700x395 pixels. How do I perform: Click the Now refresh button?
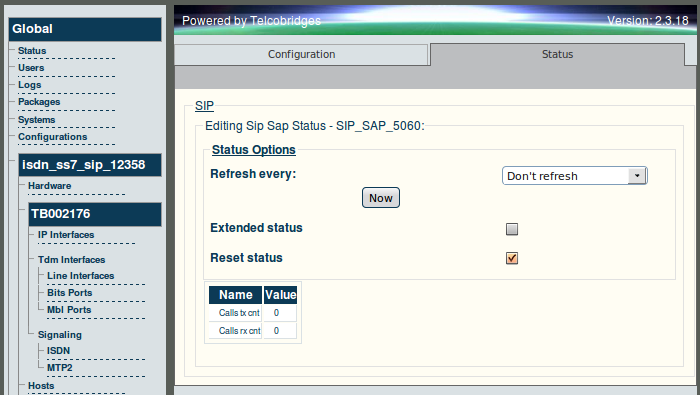[380, 198]
